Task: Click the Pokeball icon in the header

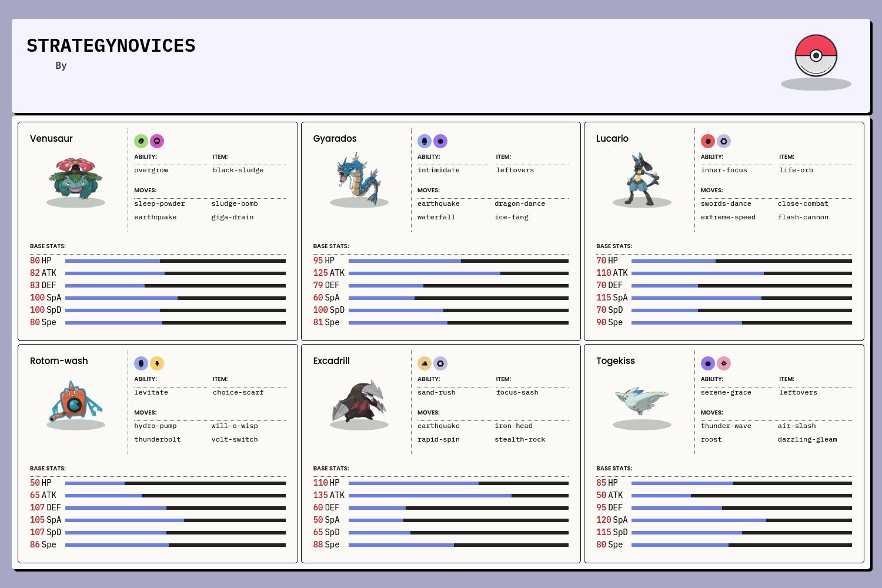Action: [816, 55]
